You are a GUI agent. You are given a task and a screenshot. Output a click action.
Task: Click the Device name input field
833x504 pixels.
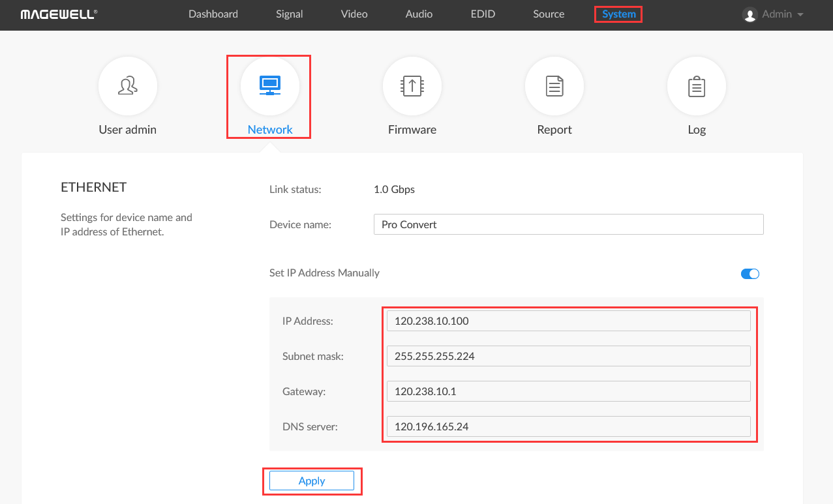568,224
